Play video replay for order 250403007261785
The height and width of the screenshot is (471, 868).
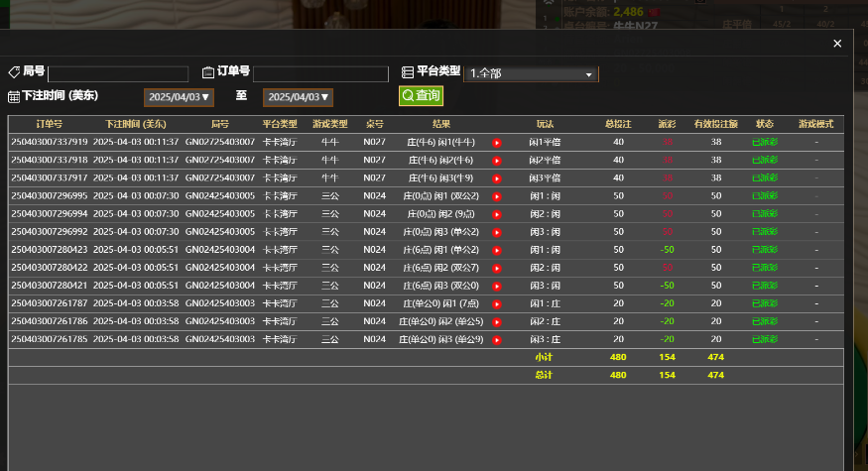497,339
